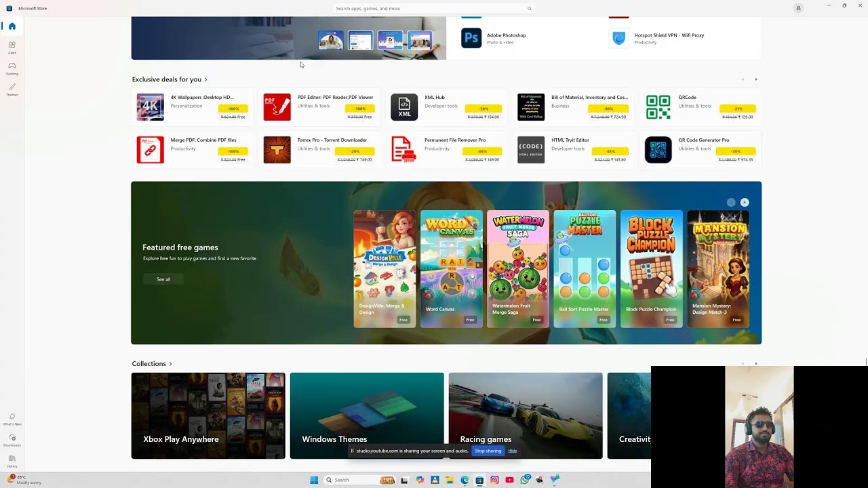Open Merge PDF app icon
Image resolution: width=868 pixels, height=488 pixels.
(150, 150)
